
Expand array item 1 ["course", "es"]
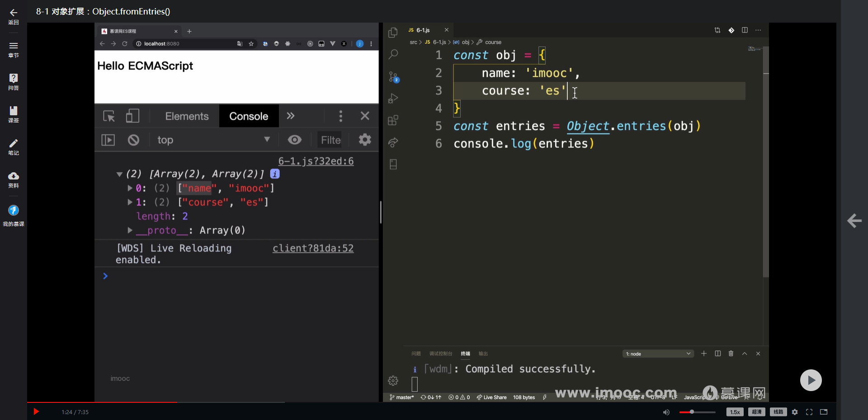pyautogui.click(x=130, y=202)
